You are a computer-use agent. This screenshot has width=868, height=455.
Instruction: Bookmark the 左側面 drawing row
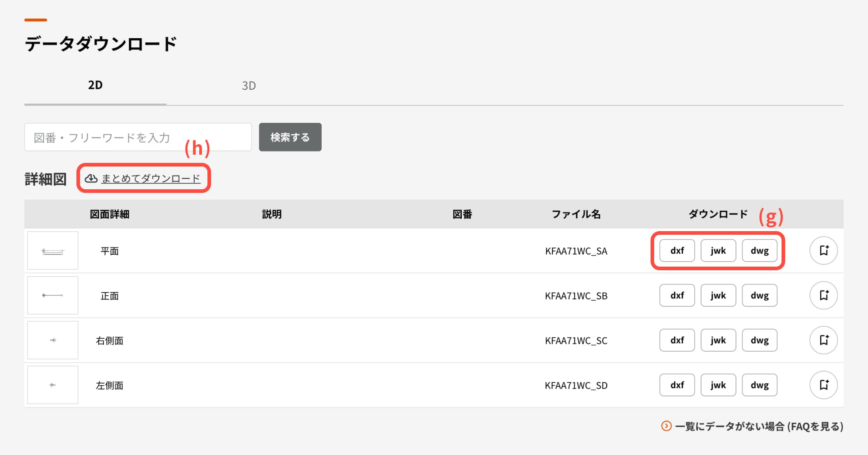tap(823, 385)
